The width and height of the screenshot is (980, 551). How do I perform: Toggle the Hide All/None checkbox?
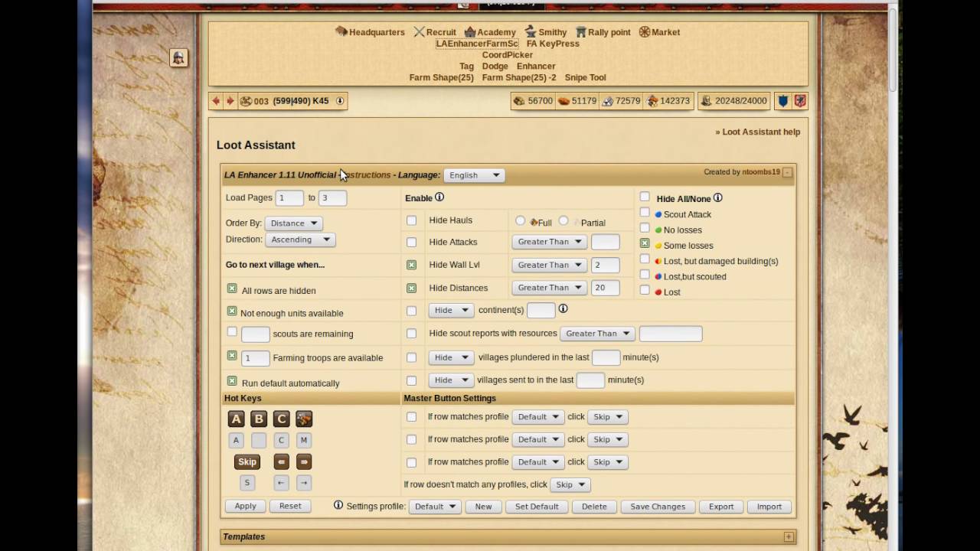(645, 197)
